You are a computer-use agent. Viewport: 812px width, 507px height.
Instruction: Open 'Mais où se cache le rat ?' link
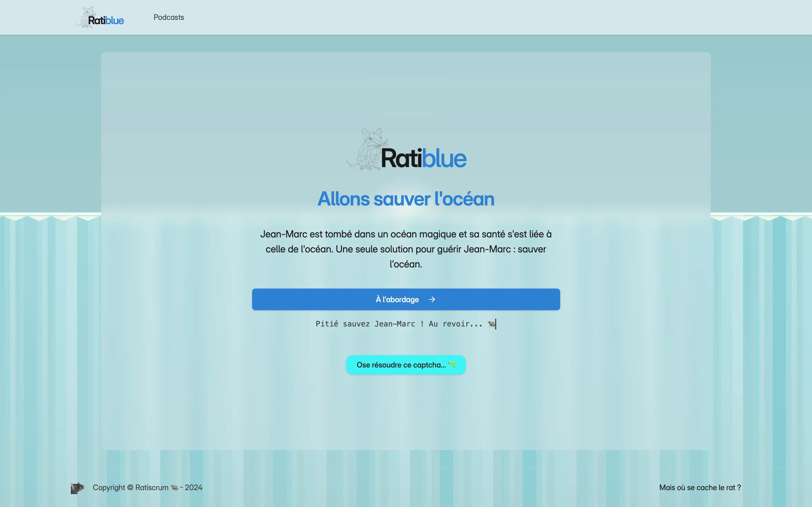(x=700, y=488)
